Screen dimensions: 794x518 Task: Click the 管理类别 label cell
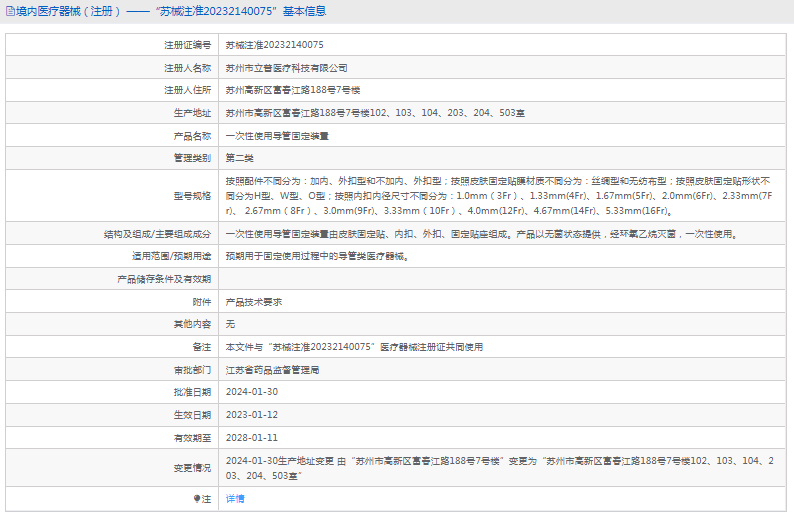coord(112,158)
